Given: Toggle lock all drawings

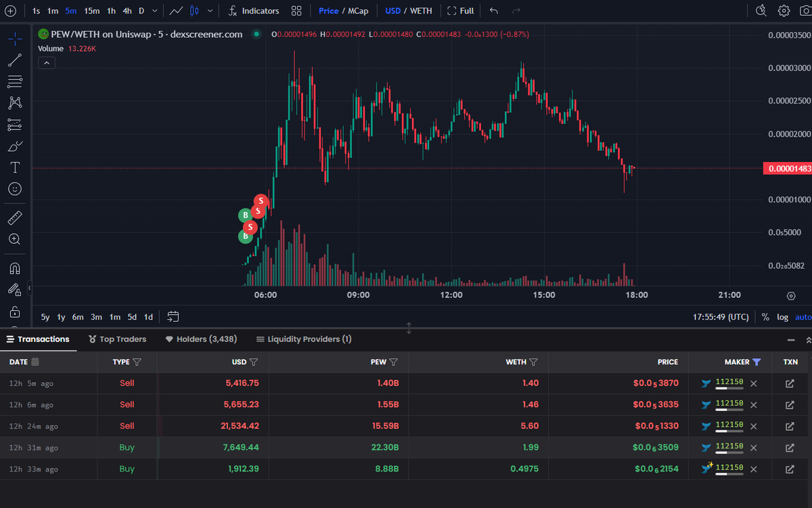Looking at the screenshot, I should (14, 312).
